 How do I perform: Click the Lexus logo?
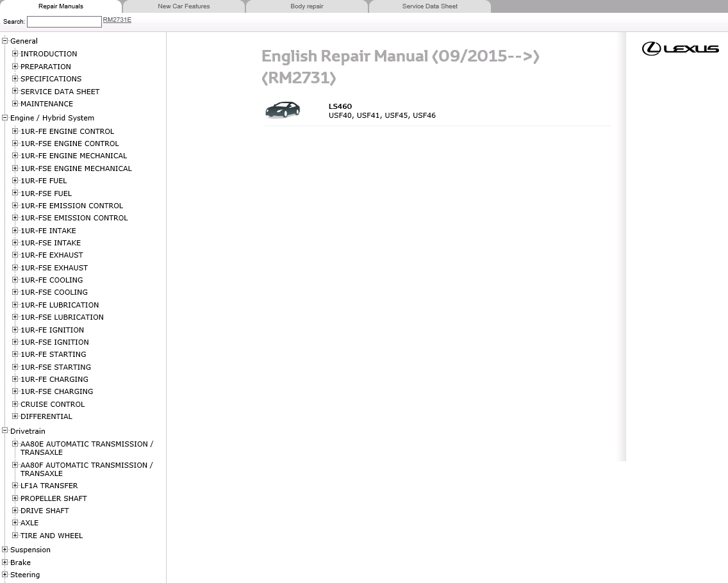click(680, 48)
